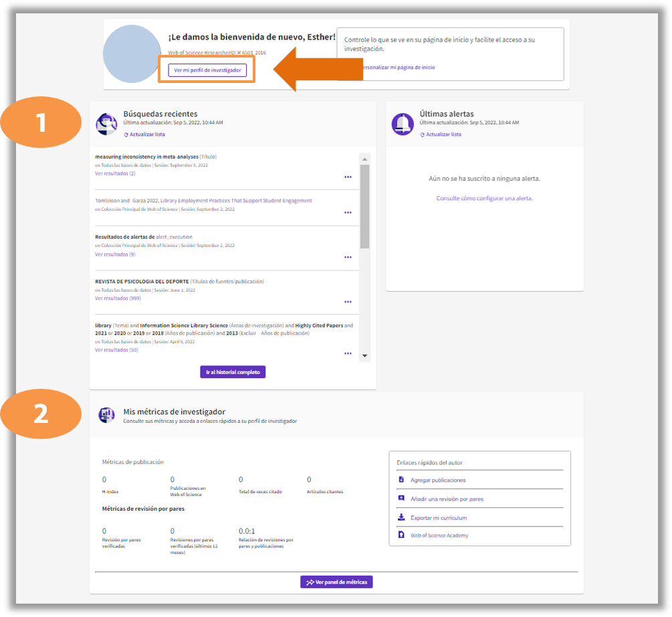Screen dimensions: 672x617
Task: Click the Web of Science ResearcherID text
Action: pyautogui.click(x=217, y=53)
